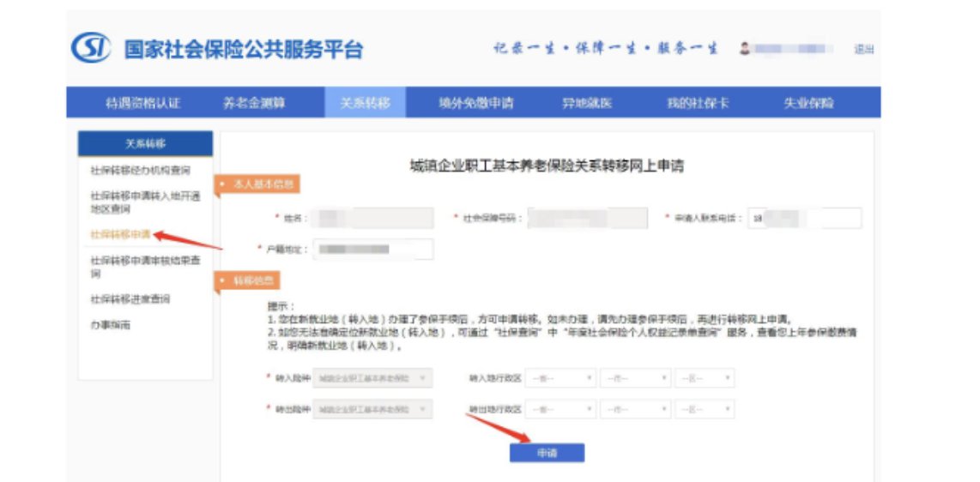The height and width of the screenshot is (482, 980).
Task: Open the 转出地行政区 province dropdown
Action: tap(560, 410)
